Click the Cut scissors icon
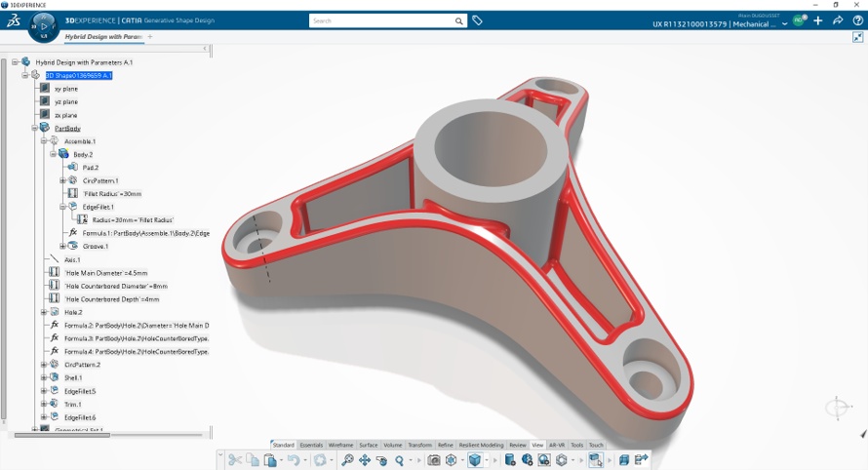 pos(235,459)
